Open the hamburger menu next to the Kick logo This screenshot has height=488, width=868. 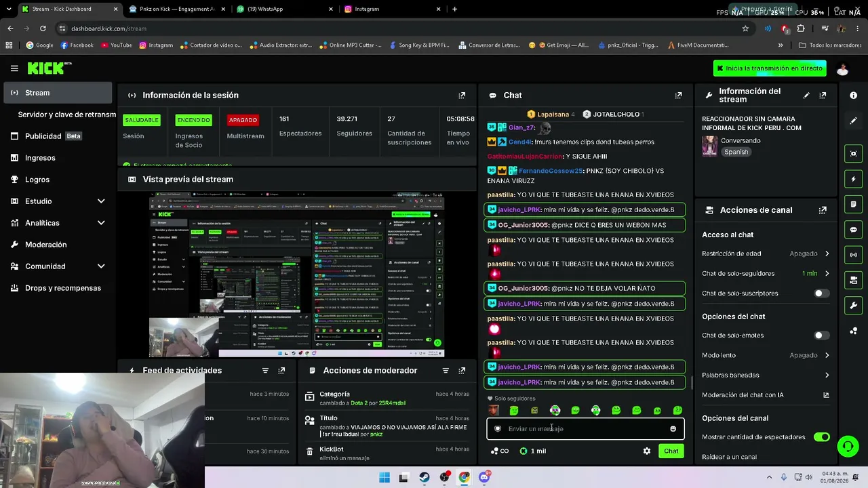[14, 68]
